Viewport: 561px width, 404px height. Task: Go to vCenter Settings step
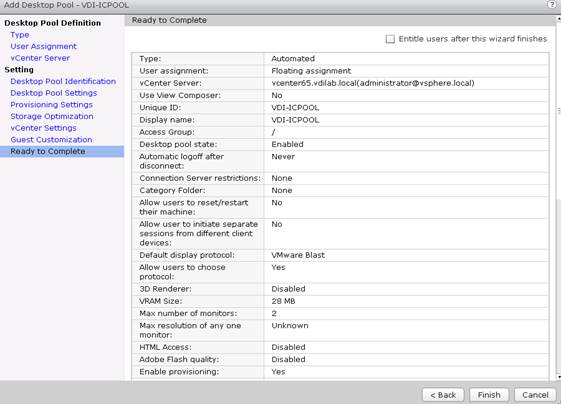pos(43,128)
